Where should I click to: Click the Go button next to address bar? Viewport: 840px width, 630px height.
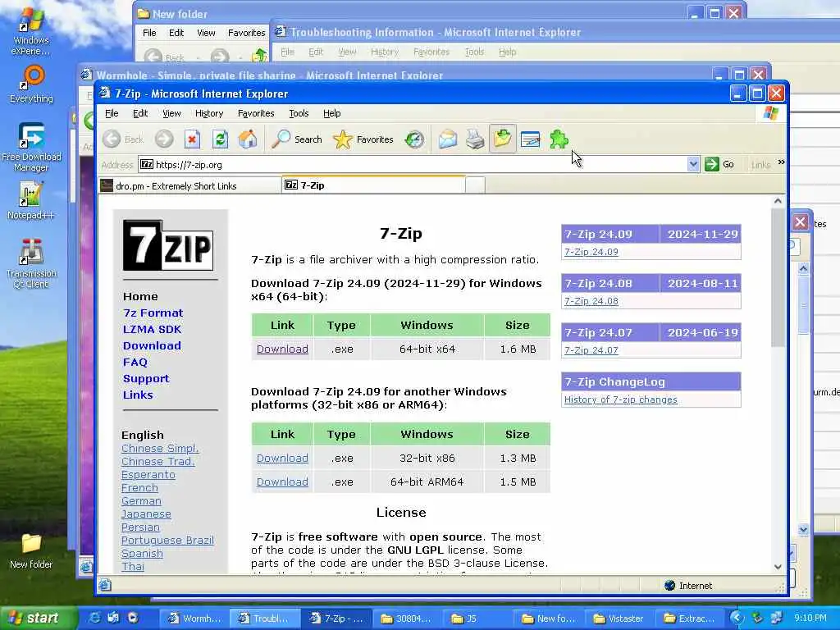[719, 164]
